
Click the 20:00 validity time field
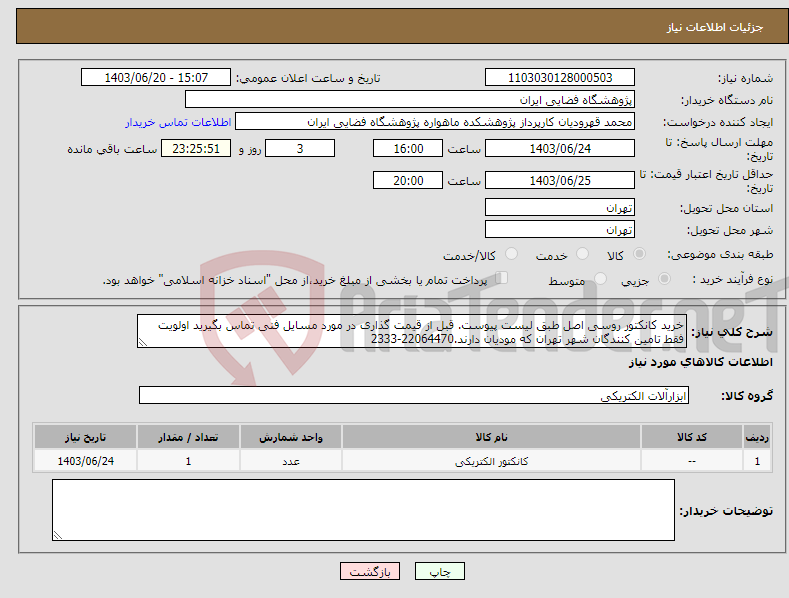click(408, 180)
